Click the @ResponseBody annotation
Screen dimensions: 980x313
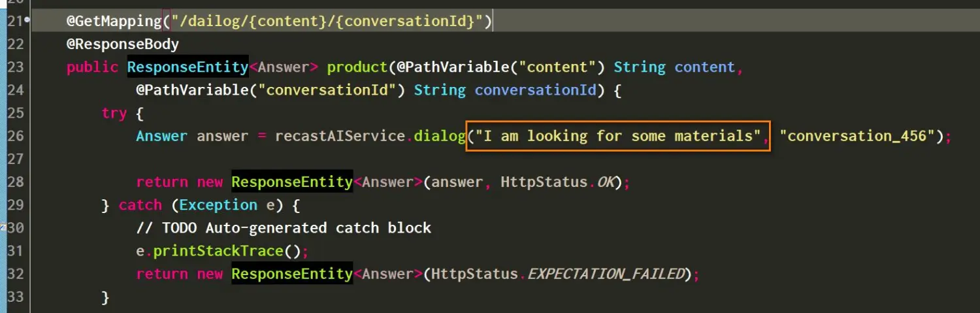(x=122, y=44)
